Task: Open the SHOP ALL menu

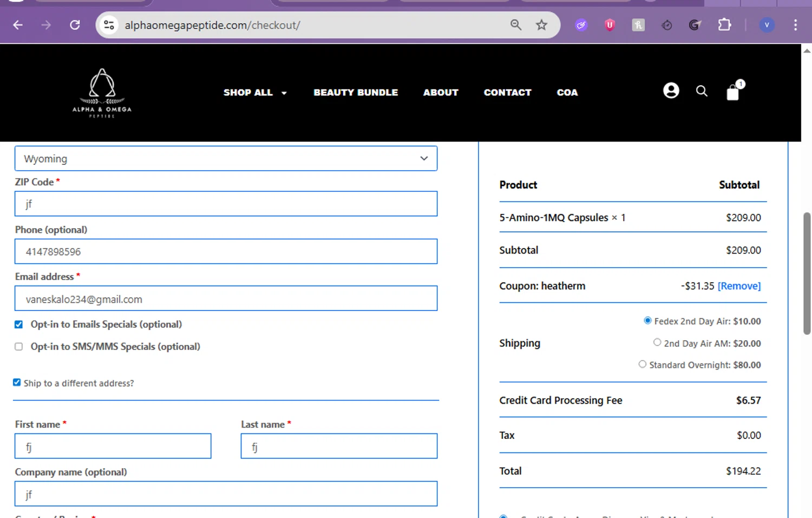Action: (248, 93)
